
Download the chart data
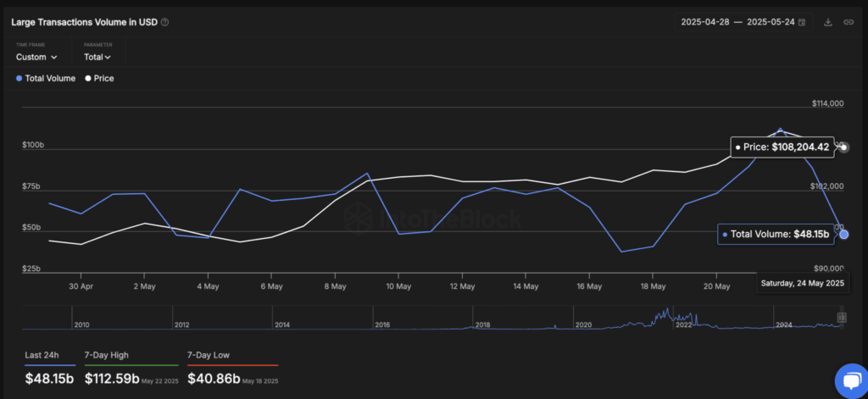pyautogui.click(x=828, y=22)
